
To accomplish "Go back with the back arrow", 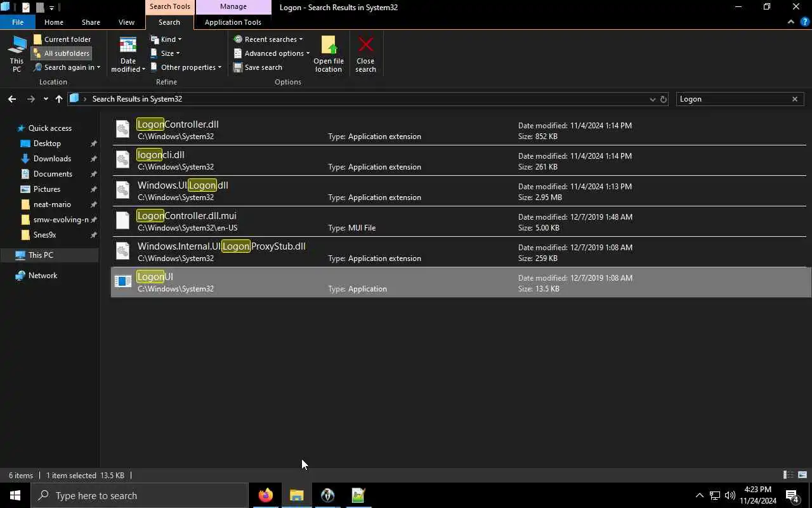I will pos(11,99).
